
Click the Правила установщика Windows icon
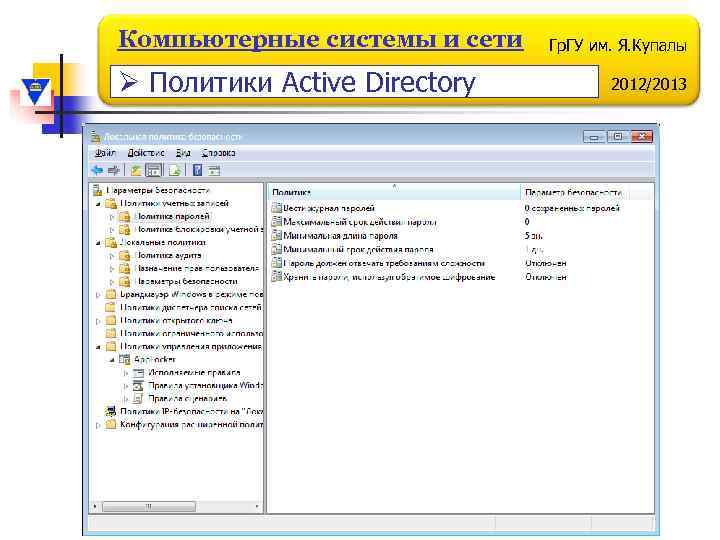138,386
